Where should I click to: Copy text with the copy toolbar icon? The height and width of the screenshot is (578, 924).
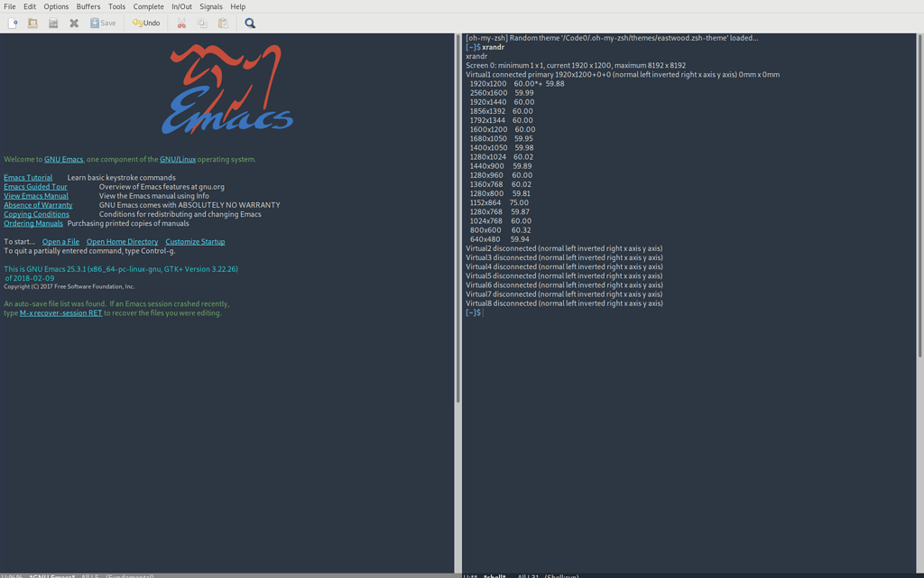pos(204,23)
